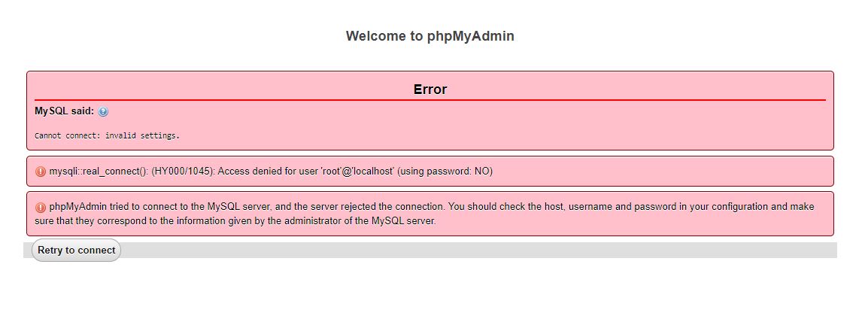
Task: Click 'administrator of the MySQL server' text
Action: (357, 221)
